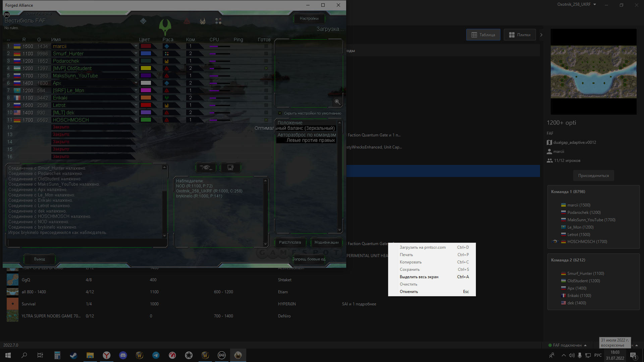Image resolution: width=644 pixels, height=362 pixels.
Task: Choose 'Отменить' from context menu
Action: tap(432, 292)
